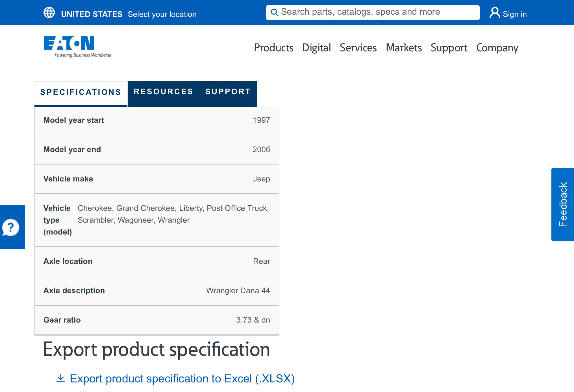Switch to the Resources tab
The image size is (574, 392).
click(x=163, y=92)
